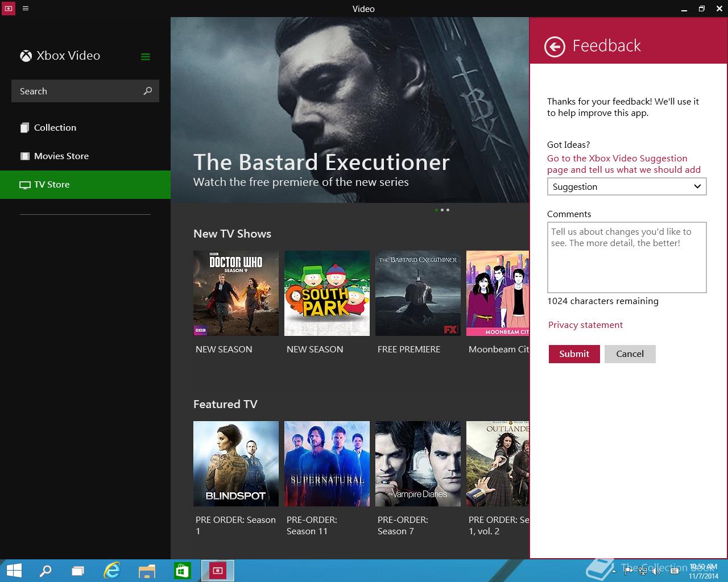Open The Bastard Executioner show thumbnail

point(418,293)
